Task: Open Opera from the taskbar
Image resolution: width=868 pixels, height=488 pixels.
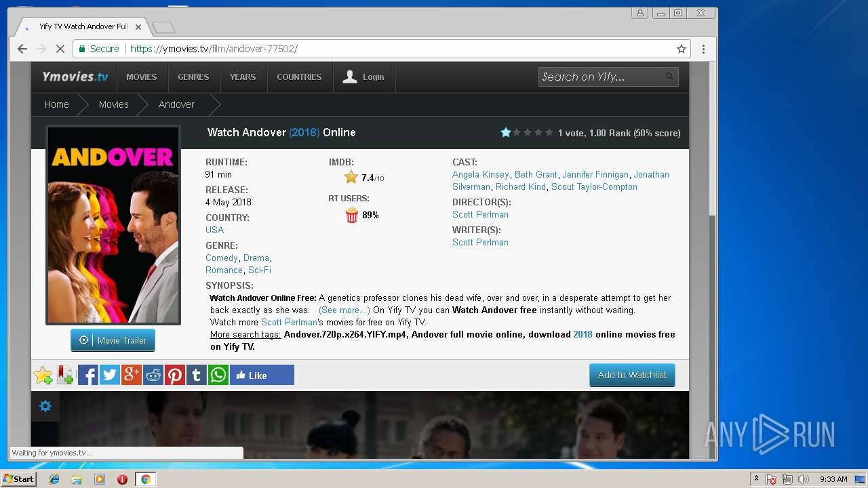Action: 122,479
